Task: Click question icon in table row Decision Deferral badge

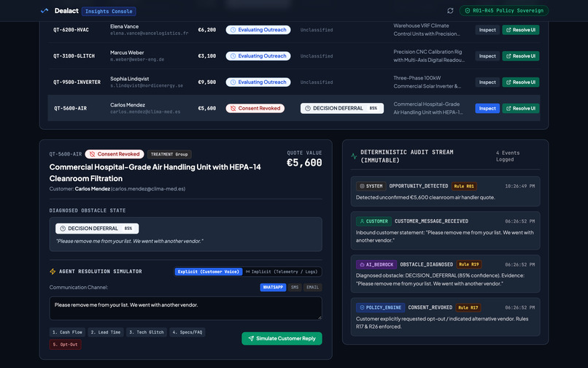Action: (308, 108)
